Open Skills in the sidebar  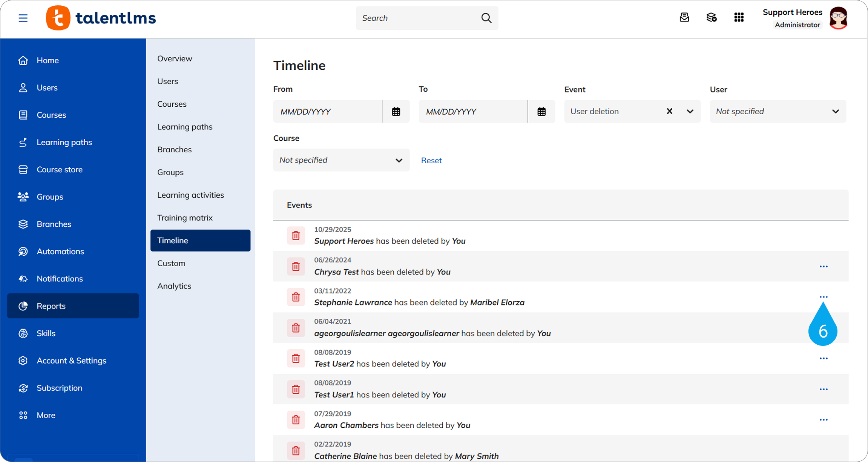click(73, 333)
